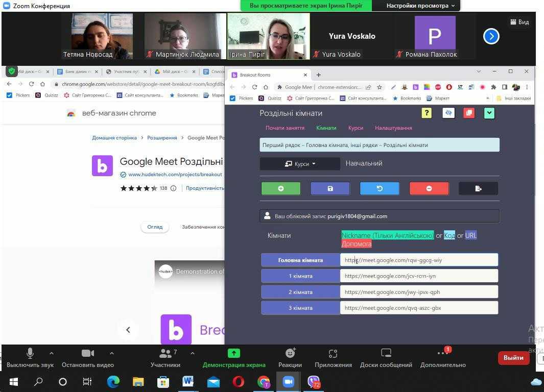Click the Допомога help link
Viewport: 544px width, 392px height.
(x=356, y=244)
